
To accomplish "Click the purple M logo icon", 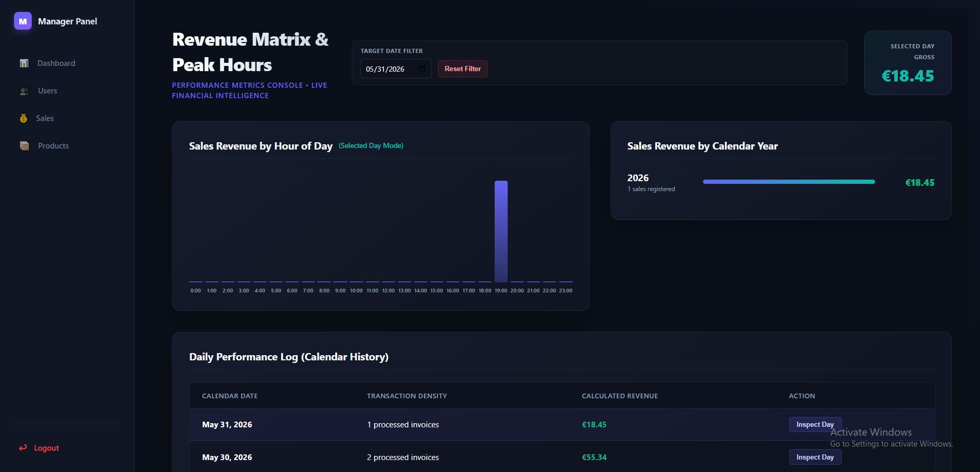I will (x=23, y=21).
